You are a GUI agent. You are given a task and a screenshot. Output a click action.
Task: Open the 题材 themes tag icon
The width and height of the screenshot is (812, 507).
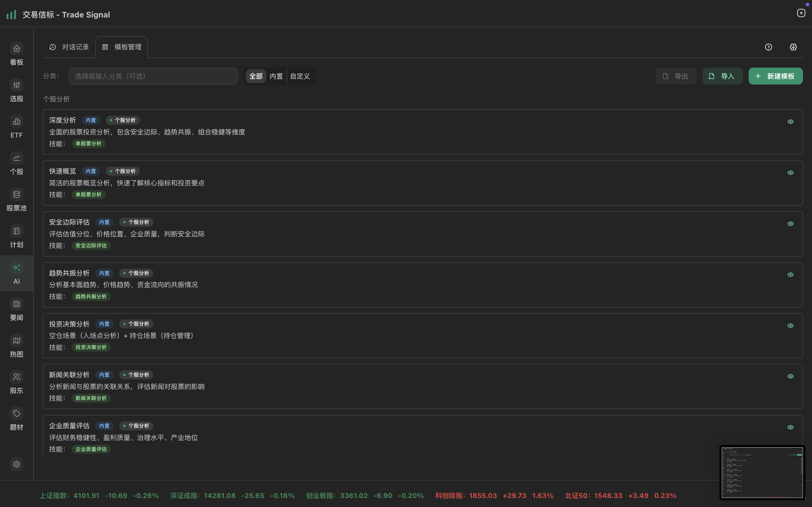pyautogui.click(x=16, y=414)
